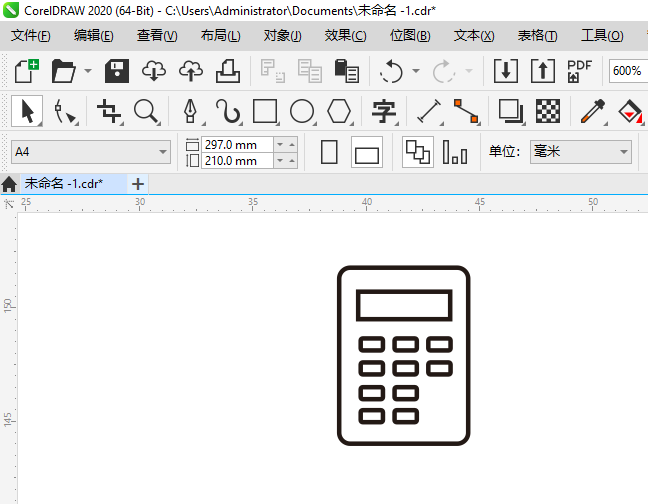Click the page height 210.0 mm field
Image resolution: width=648 pixels, height=504 pixels.
pos(237,160)
